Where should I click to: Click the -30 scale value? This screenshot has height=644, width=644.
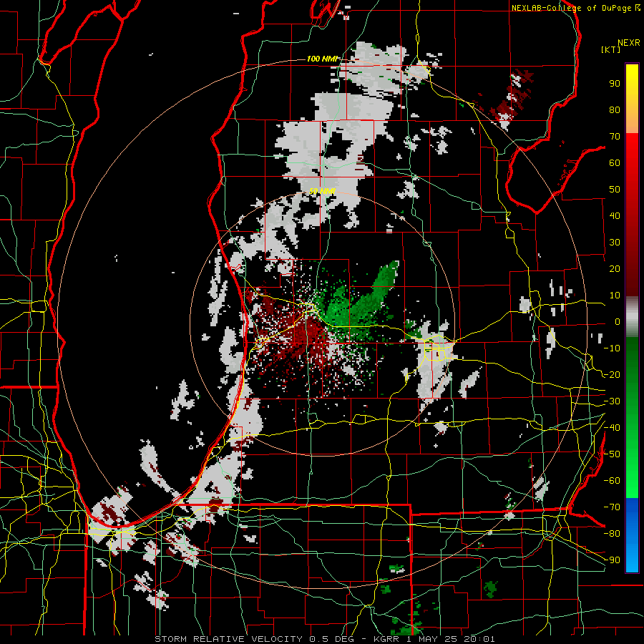pos(612,401)
